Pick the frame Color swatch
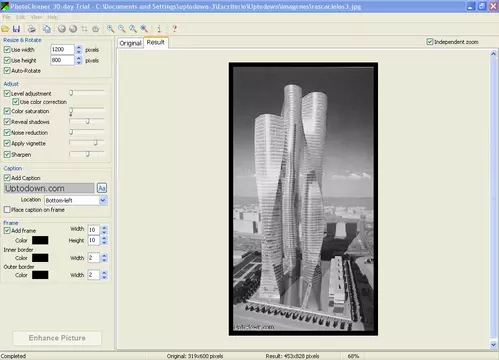 (40, 240)
